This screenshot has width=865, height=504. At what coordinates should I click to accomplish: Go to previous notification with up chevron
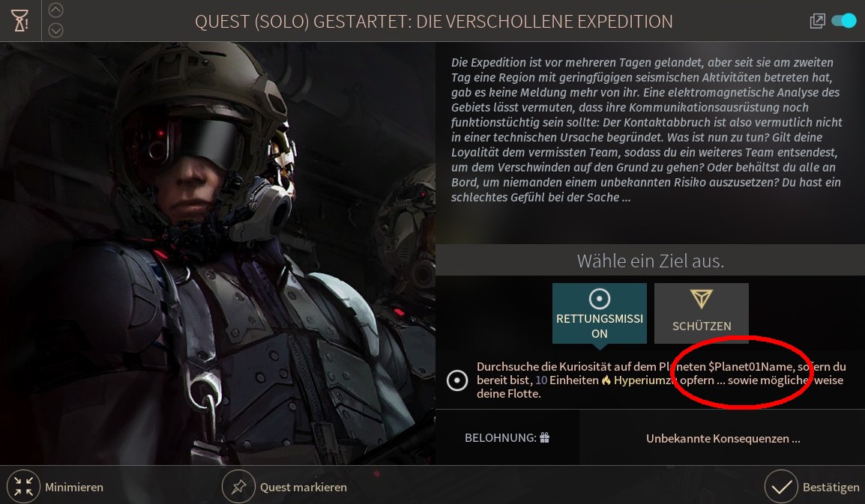[55, 10]
